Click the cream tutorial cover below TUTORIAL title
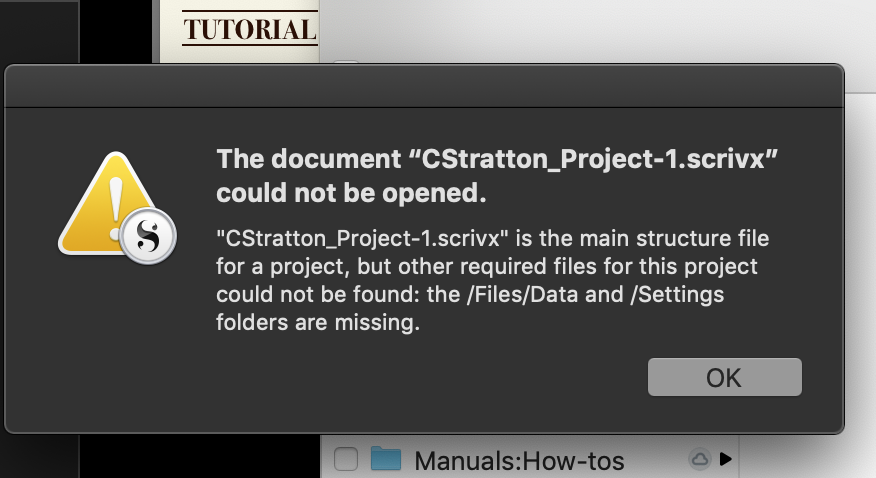The width and height of the screenshot is (876, 478). pyautogui.click(x=240, y=55)
